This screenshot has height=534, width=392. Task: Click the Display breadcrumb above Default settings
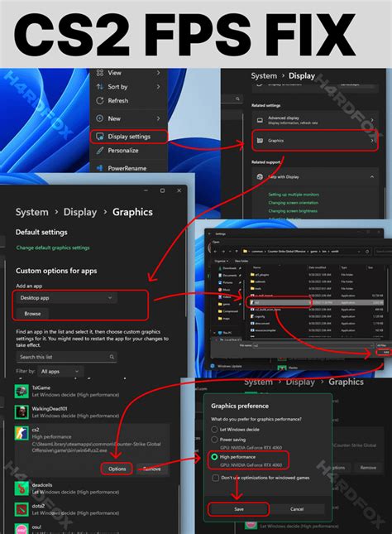pyautogui.click(x=80, y=212)
